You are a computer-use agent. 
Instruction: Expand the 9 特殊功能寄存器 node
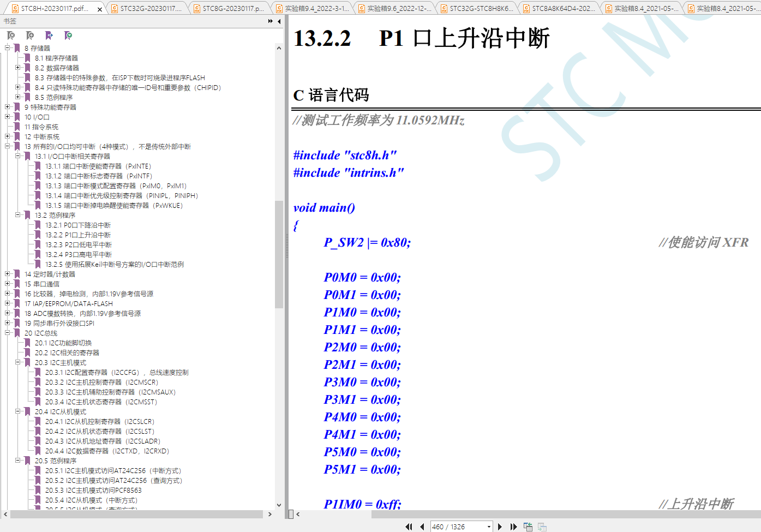click(x=8, y=107)
